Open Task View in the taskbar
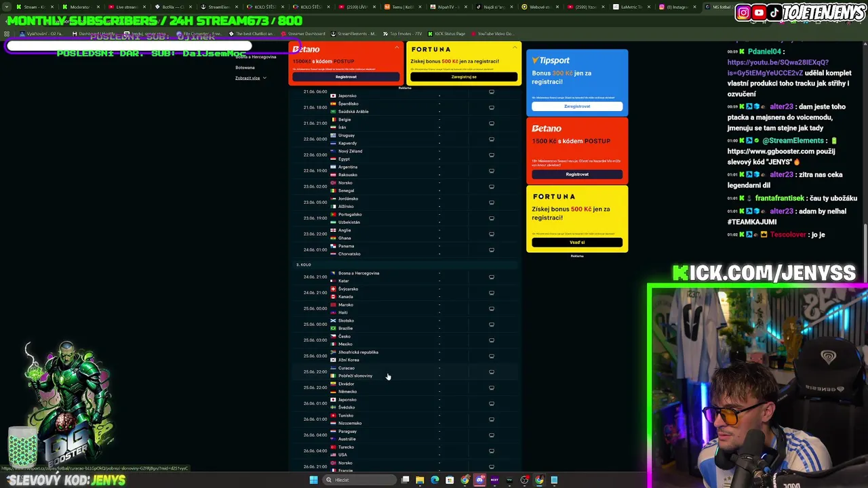 pyautogui.click(x=405, y=480)
